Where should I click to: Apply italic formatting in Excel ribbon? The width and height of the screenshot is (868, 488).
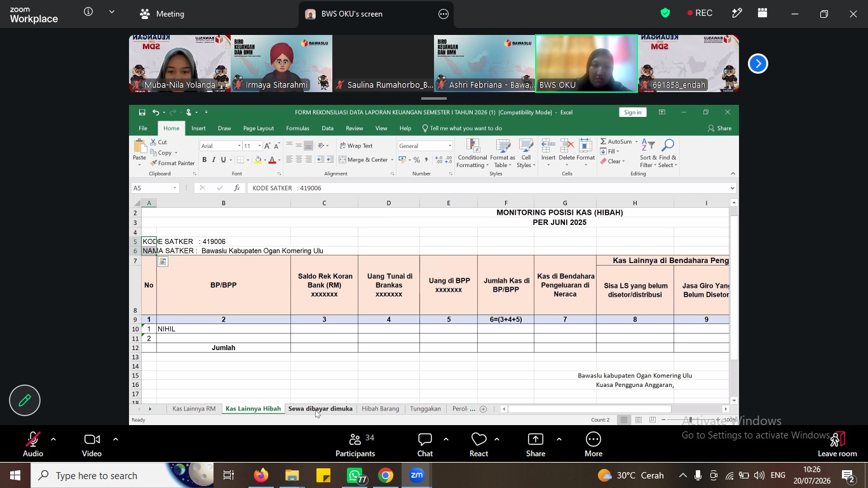(x=214, y=160)
